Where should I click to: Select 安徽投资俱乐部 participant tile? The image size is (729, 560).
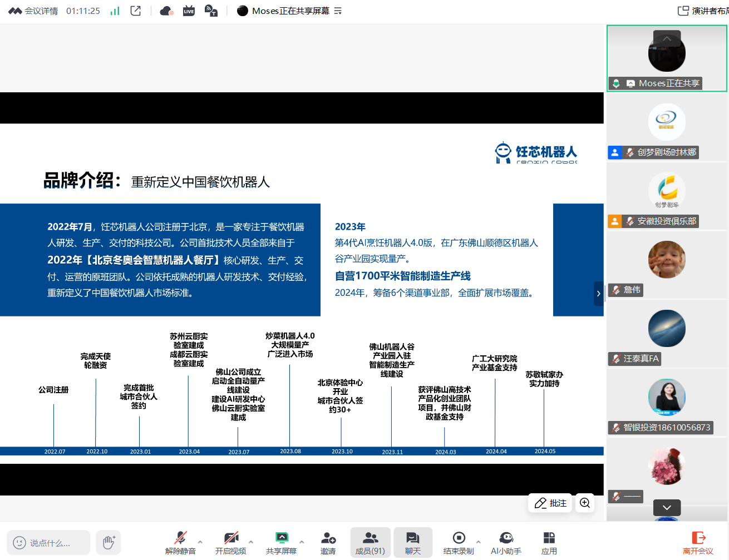pos(667,197)
